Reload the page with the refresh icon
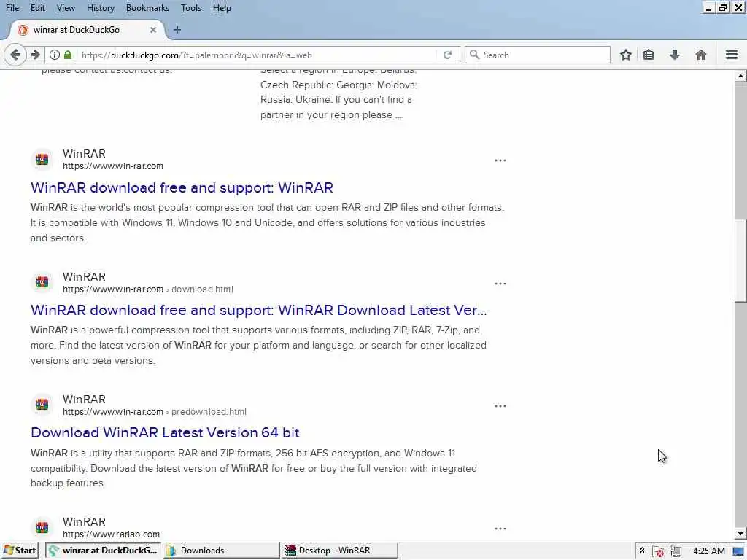The image size is (747, 560). (x=447, y=55)
